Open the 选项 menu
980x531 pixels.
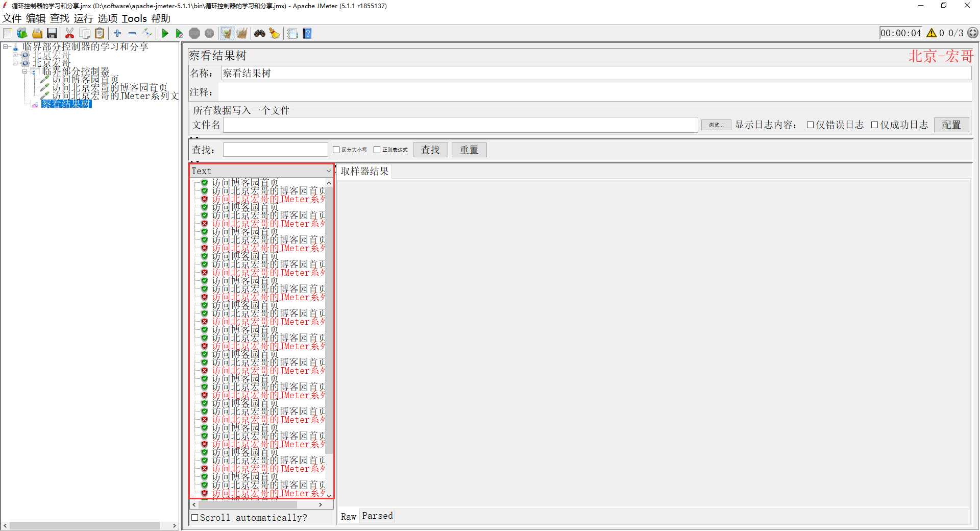click(x=108, y=18)
